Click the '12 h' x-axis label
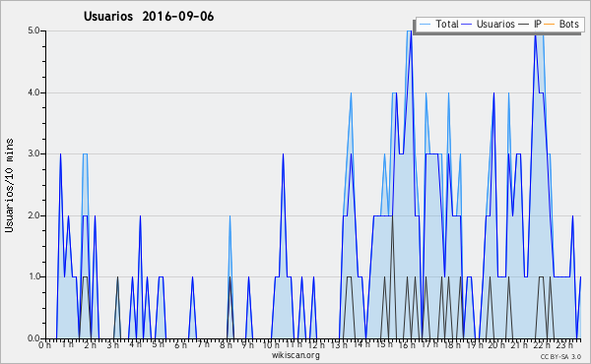This screenshot has width=591, height=364. pos(316,344)
